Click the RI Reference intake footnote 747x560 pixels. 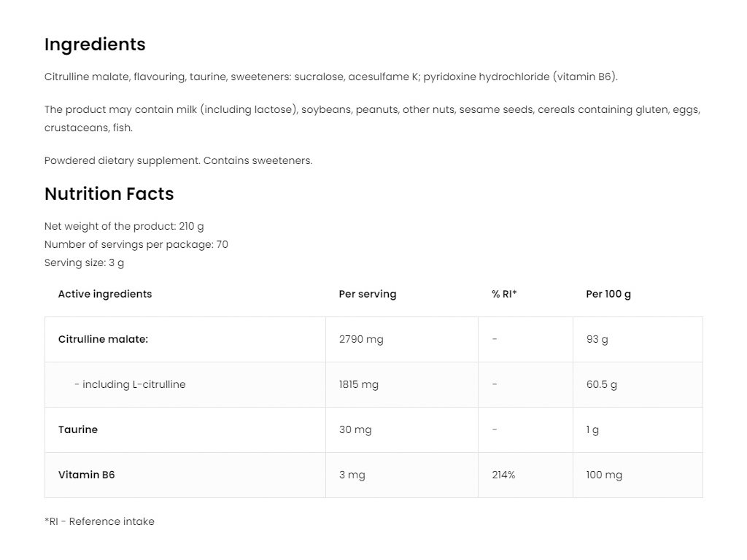pyautogui.click(x=99, y=521)
